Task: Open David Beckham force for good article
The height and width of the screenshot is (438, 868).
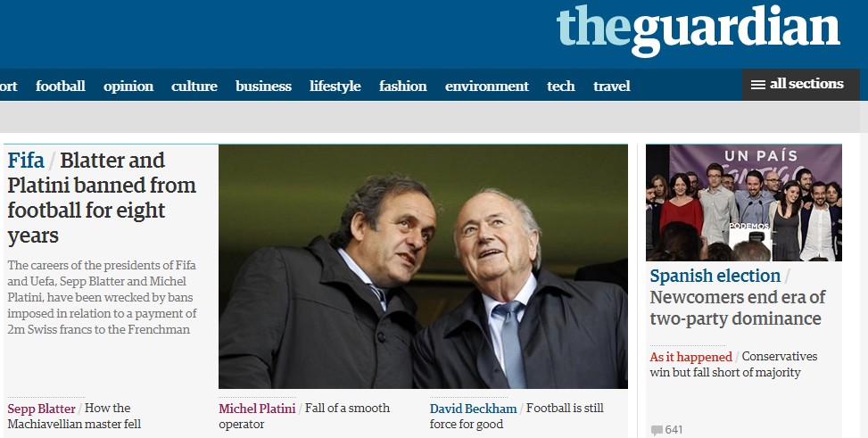Action: click(x=517, y=416)
